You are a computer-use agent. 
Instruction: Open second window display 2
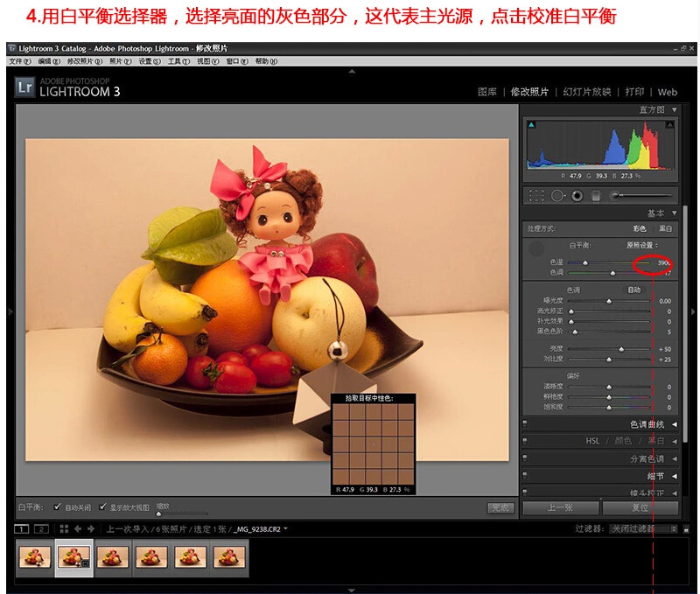tap(41, 529)
